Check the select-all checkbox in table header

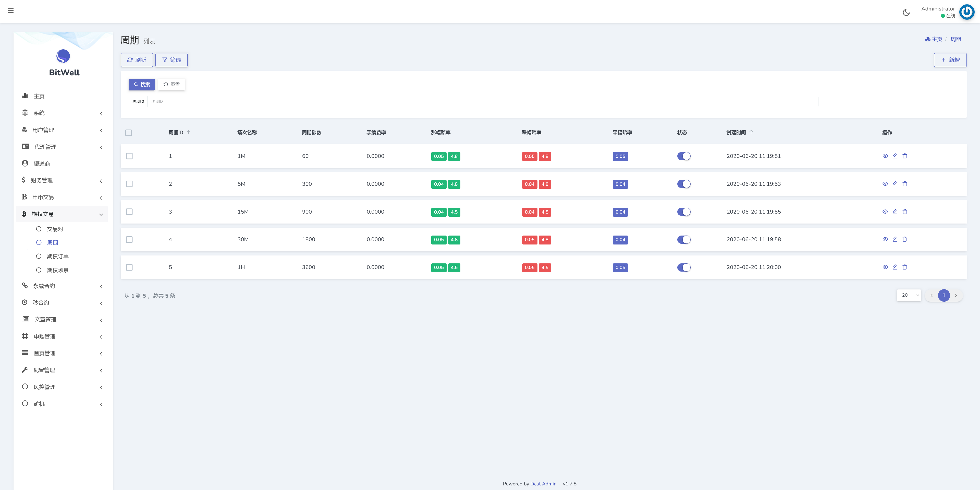129,133
